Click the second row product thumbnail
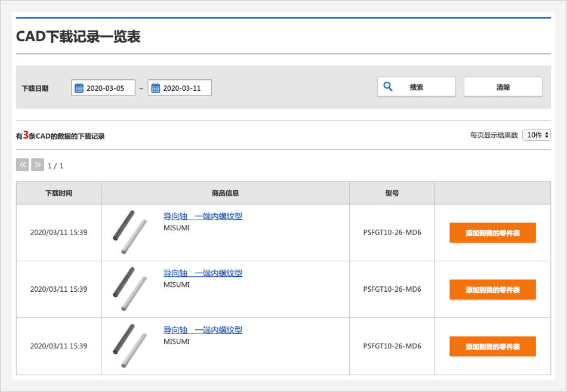This screenshot has height=392, width=567. click(130, 289)
